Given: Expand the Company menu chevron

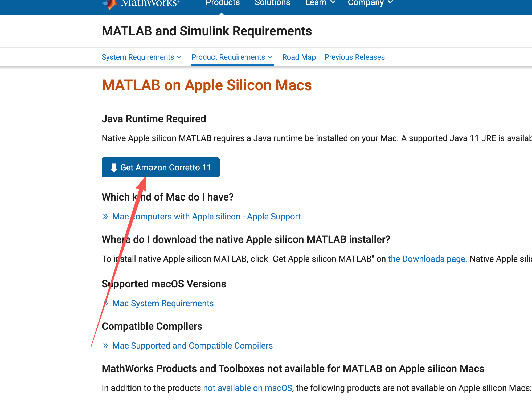Looking at the screenshot, I should pyautogui.click(x=390, y=3).
